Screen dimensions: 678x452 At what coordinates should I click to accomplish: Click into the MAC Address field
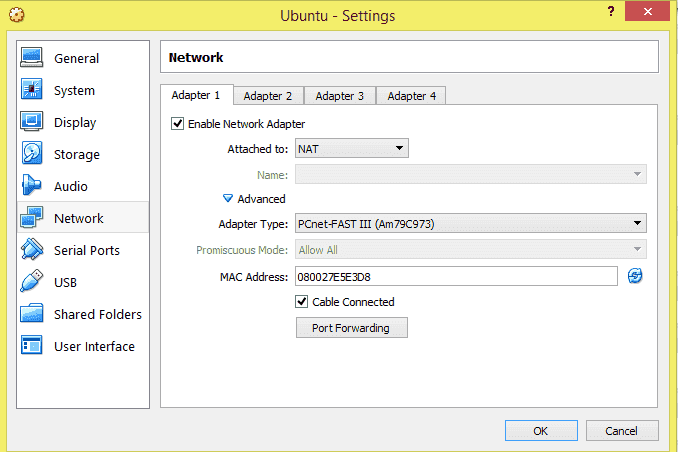[x=456, y=276]
